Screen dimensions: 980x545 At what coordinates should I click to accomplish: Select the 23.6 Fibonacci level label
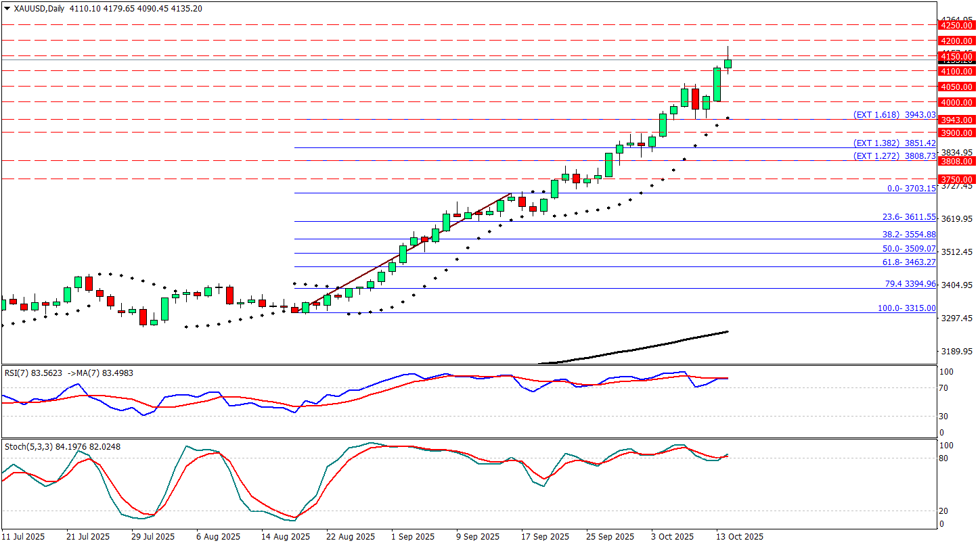[x=909, y=217]
